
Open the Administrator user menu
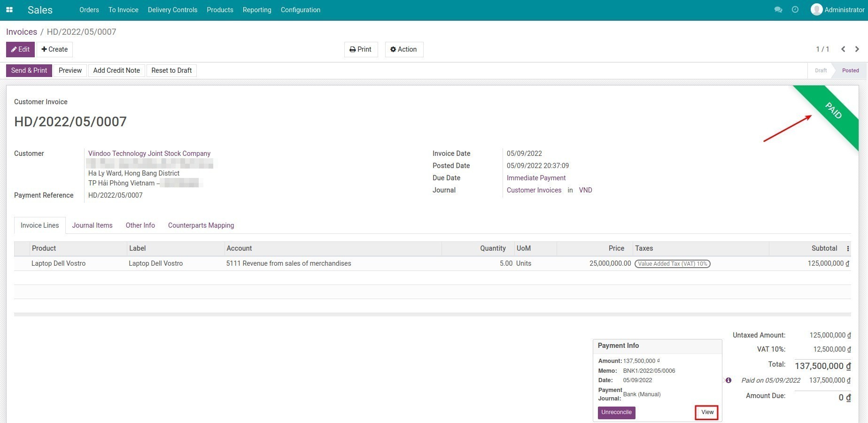(837, 10)
